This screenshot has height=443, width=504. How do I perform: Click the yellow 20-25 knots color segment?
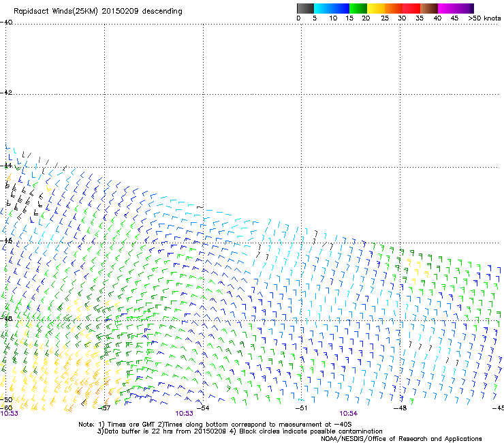point(376,8)
